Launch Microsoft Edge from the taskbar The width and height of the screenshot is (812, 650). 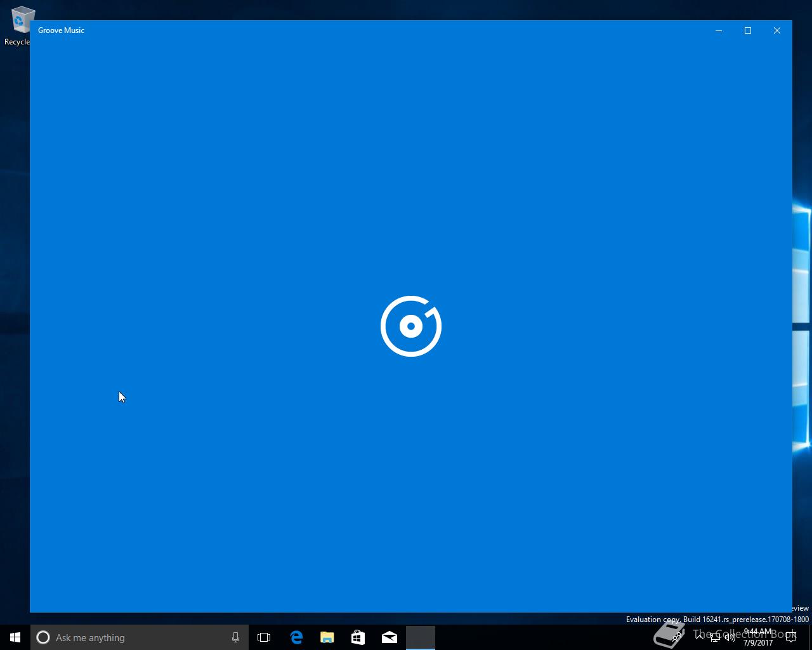296,637
